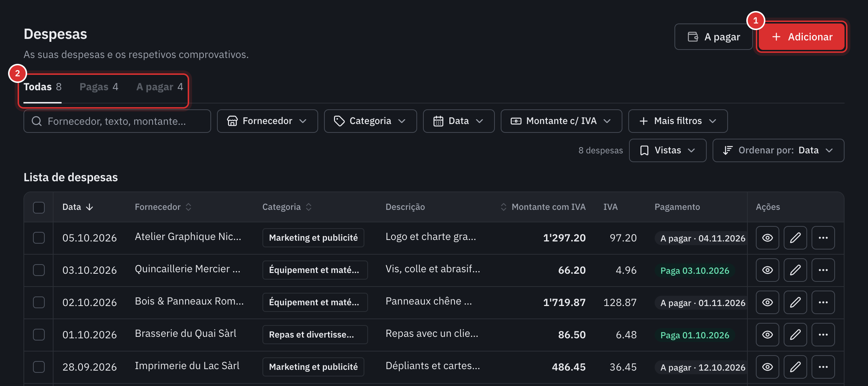Click the Repas et divertisse... category tag

point(315,335)
